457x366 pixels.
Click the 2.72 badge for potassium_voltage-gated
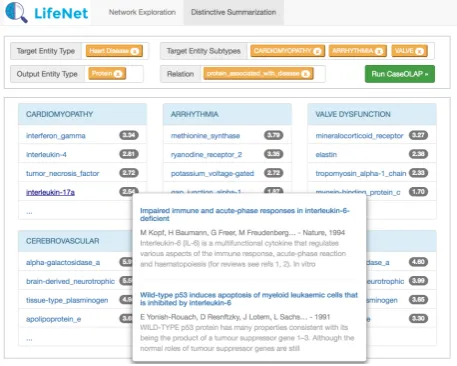pyautogui.click(x=274, y=173)
